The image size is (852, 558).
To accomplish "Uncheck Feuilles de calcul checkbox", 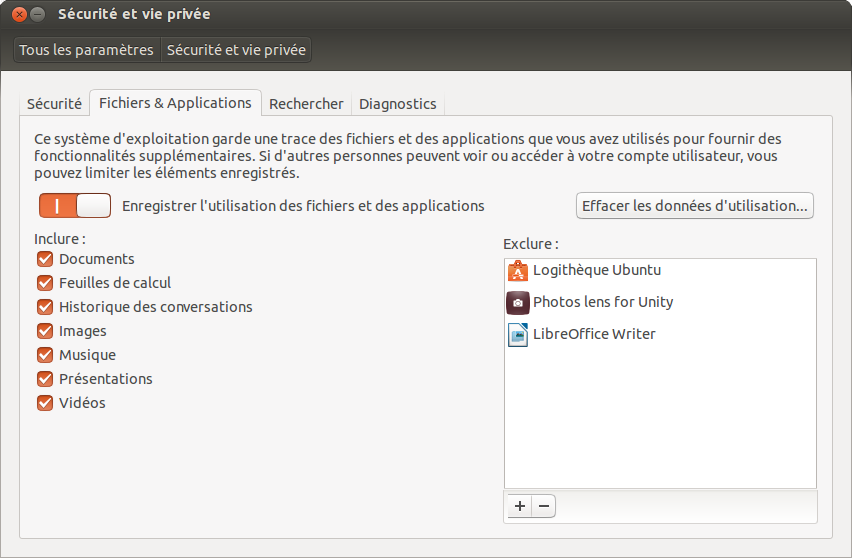I will pos(45,283).
